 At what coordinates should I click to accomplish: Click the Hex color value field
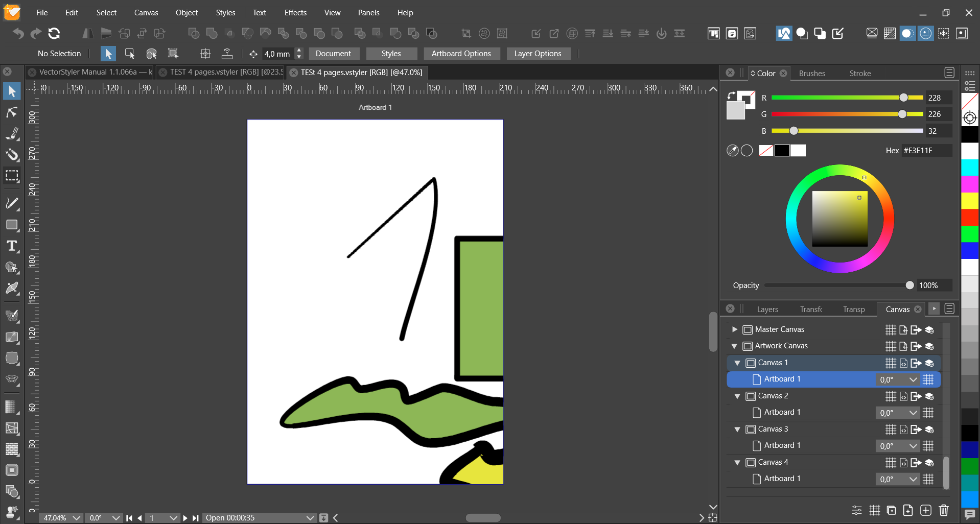925,151
